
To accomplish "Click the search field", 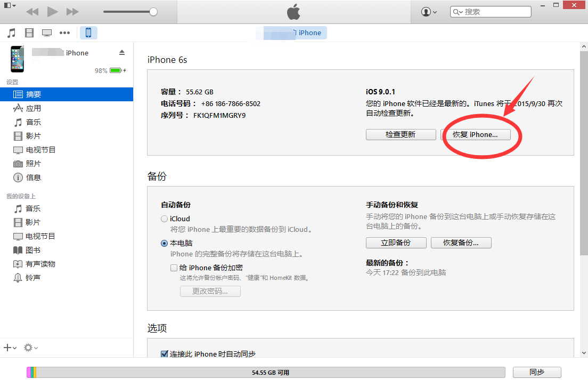I will point(491,12).
